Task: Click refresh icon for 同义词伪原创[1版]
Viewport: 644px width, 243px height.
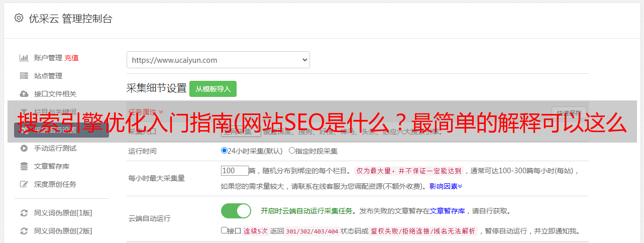Action: tap(24, 213)
